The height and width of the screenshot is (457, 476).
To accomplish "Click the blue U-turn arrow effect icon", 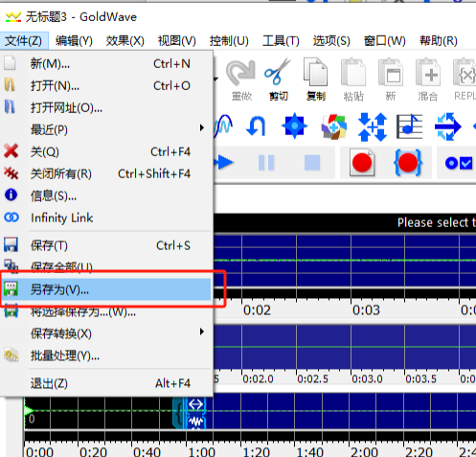I will [257, 126].
